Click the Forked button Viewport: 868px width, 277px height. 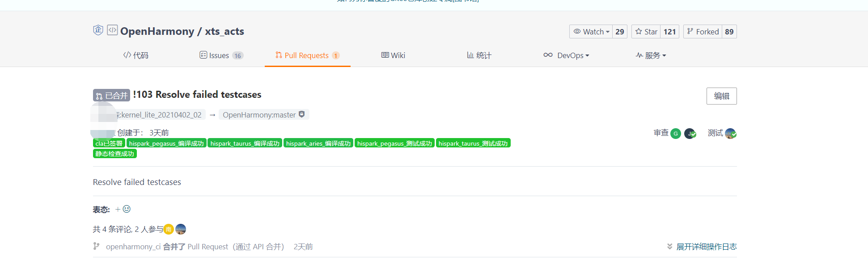[x=703, y=32]
